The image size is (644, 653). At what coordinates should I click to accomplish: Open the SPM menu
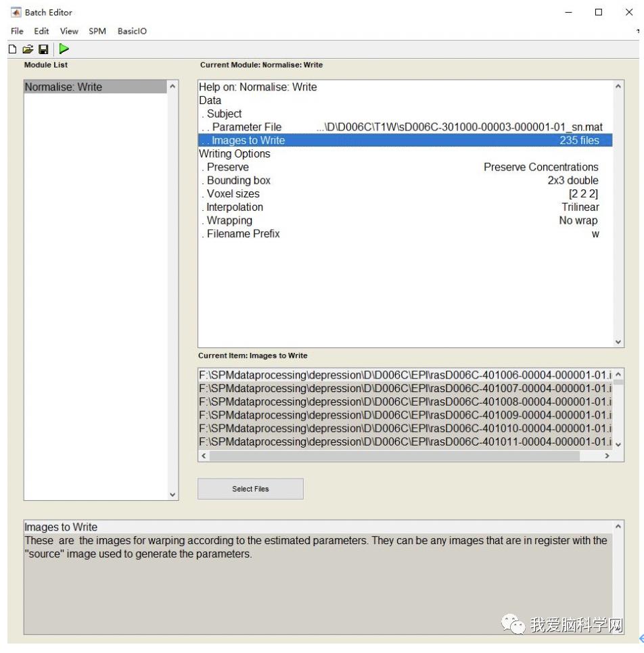pyautogui.click(x=97, y=31)
